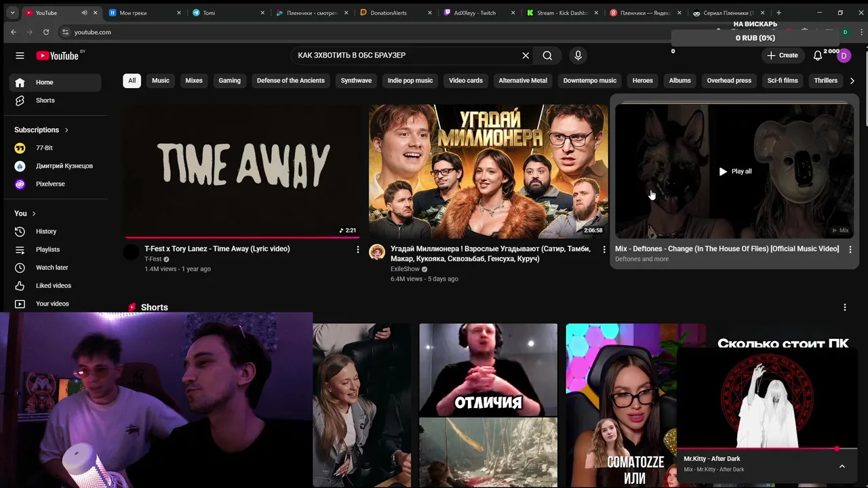This screenshot has width=868, height=488.
Task: Select the Albums filter chip
Action: click(x=680, y=81)
